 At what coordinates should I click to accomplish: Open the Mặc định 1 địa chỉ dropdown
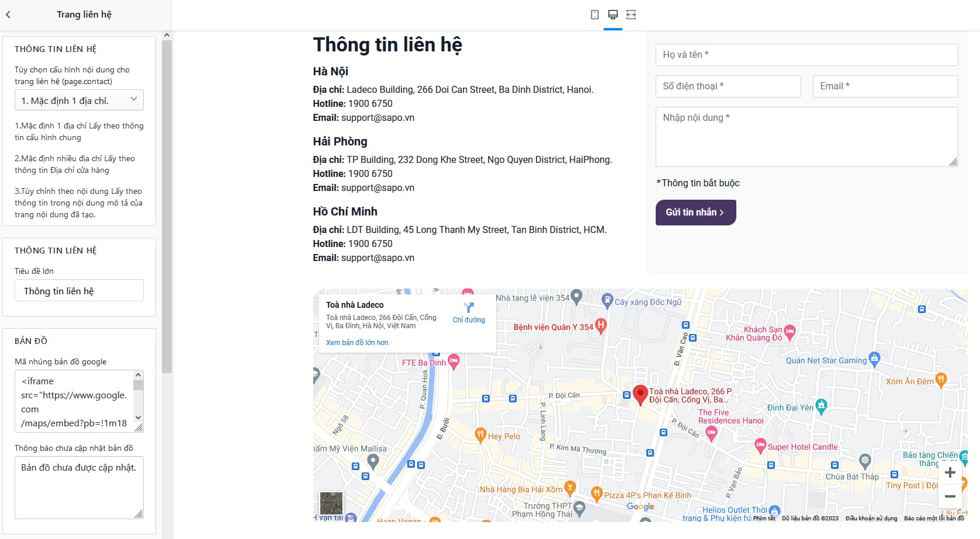[79, 100]
